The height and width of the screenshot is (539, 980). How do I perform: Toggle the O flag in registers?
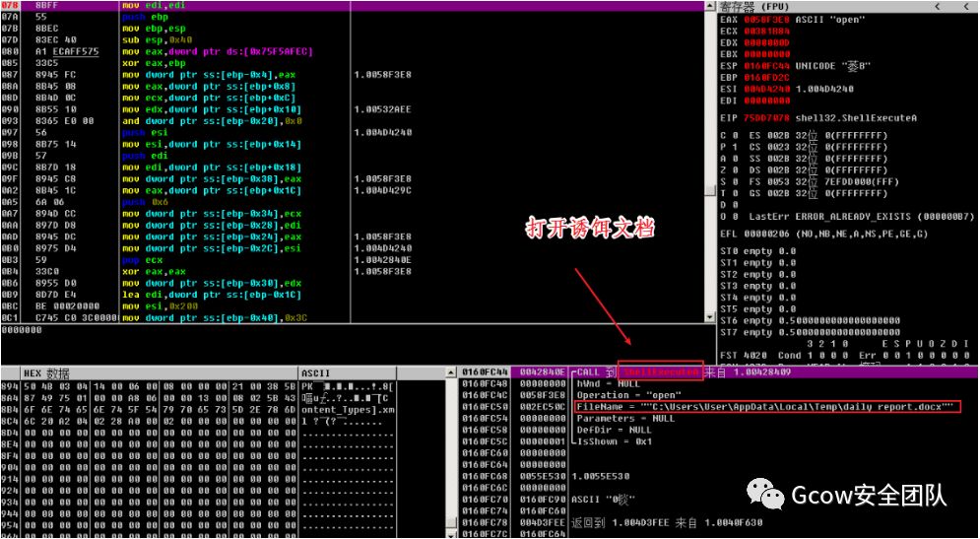[735, 217]
